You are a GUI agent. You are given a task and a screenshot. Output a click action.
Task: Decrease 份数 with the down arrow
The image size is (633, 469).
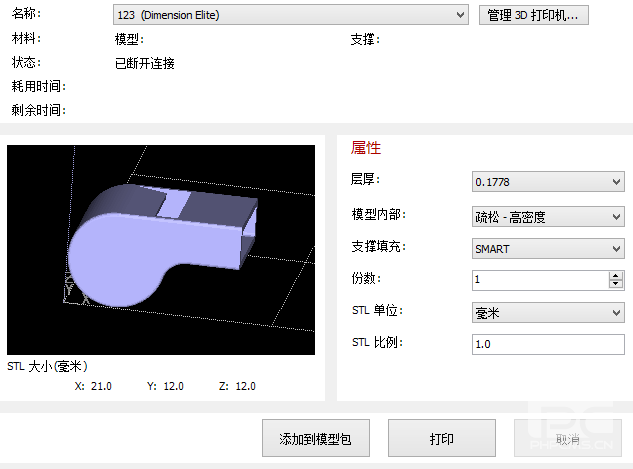point(616,284)
